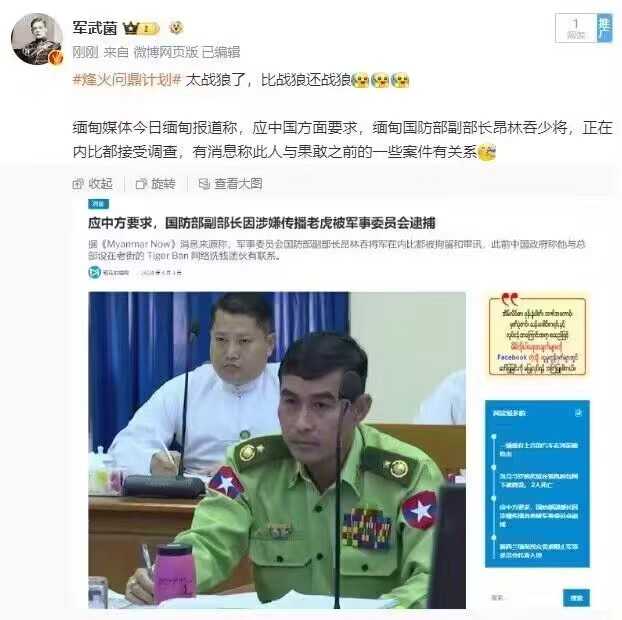Image resolution: width=622 pixels, height=620 pixels.
Task: Open the 军武菌 username link
Action: [95, 28]
